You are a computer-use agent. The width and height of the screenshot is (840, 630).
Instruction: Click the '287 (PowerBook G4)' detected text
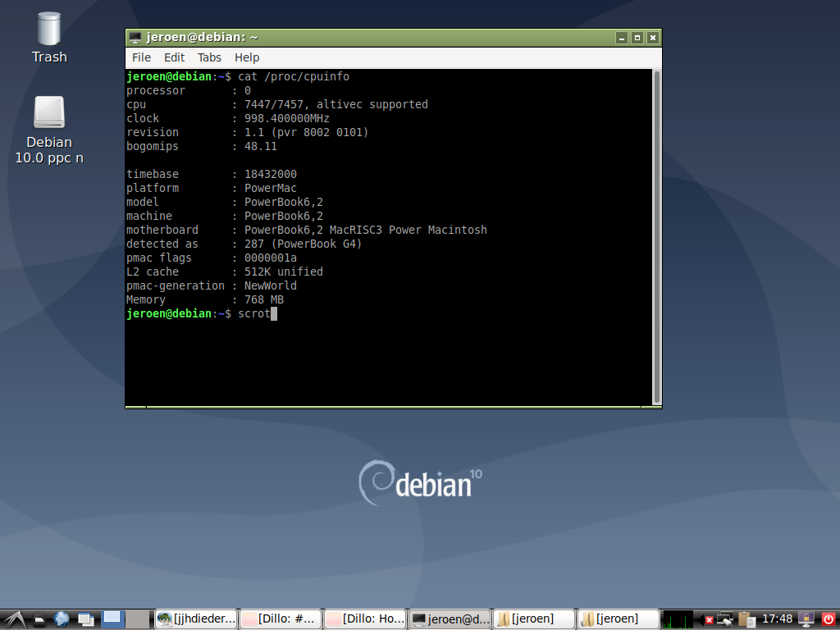pos(304,244)
